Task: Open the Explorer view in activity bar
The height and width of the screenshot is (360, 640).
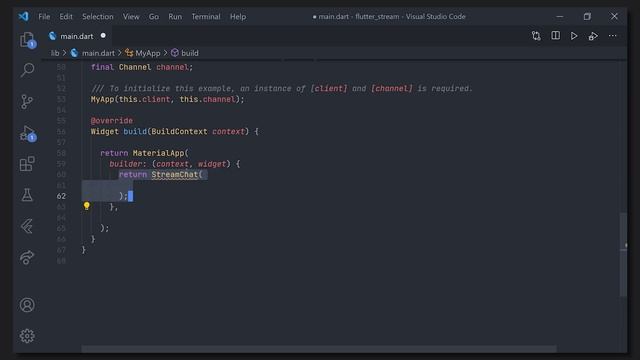Action: click(x=27, y=40)
